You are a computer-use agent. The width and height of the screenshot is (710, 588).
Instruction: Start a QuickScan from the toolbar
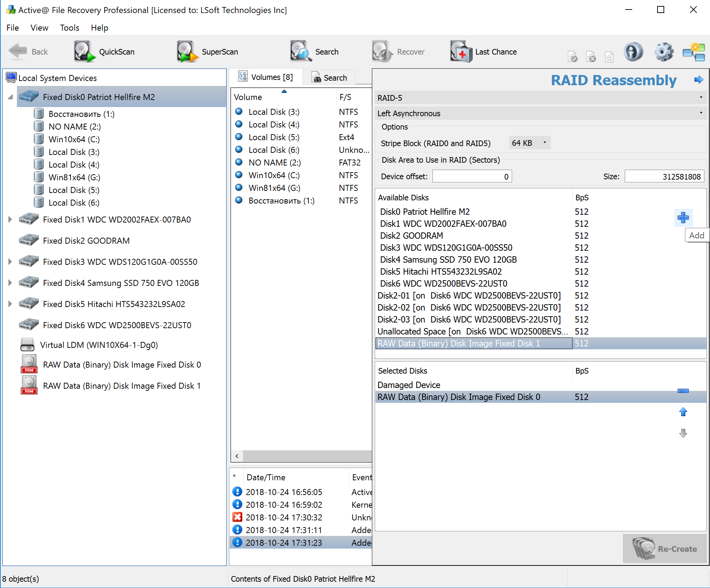click(104, 52)
